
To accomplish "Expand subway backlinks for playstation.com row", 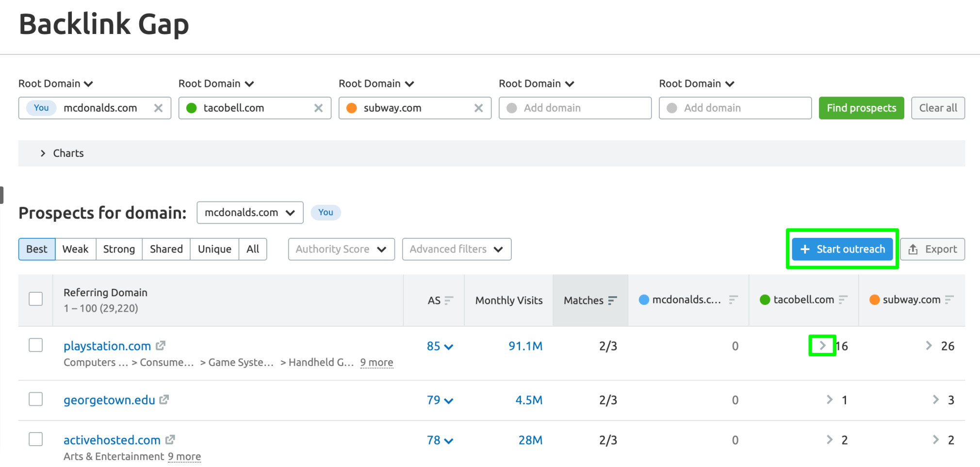I will pos(929,345).
